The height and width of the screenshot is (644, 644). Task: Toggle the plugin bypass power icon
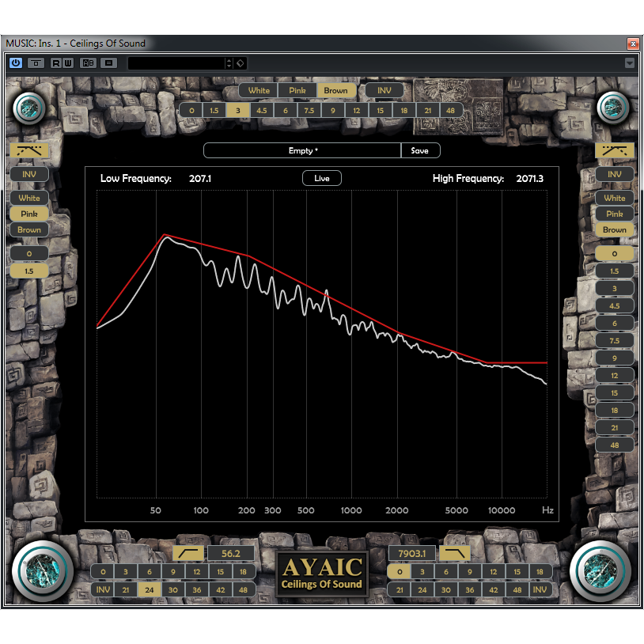(15, 63)
